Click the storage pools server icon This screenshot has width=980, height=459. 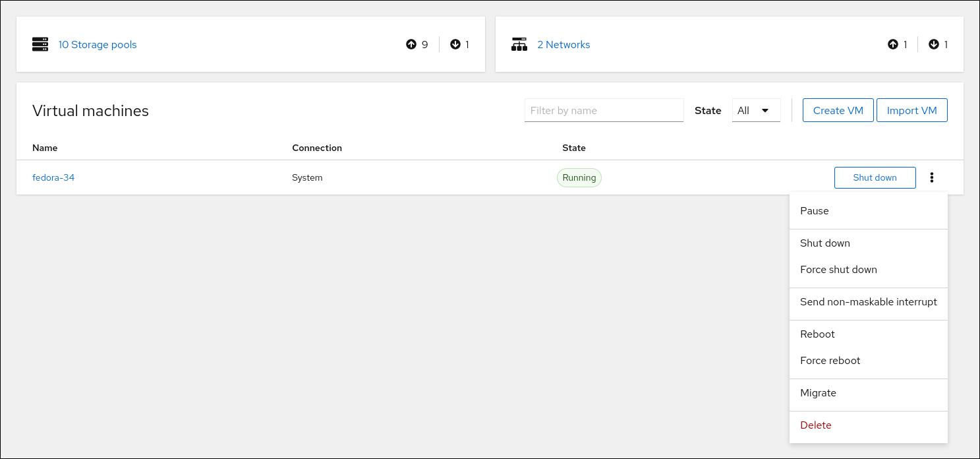41,45
